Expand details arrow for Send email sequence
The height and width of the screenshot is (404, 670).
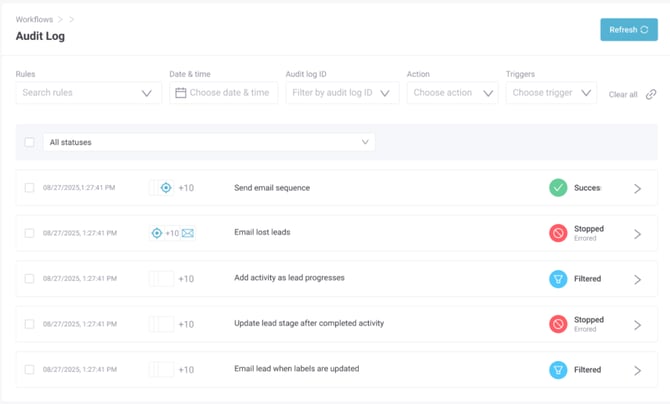click(637, 188)
